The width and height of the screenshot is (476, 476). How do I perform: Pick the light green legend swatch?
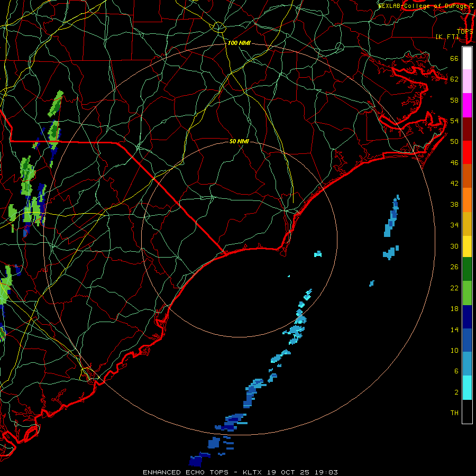(467, 293)
